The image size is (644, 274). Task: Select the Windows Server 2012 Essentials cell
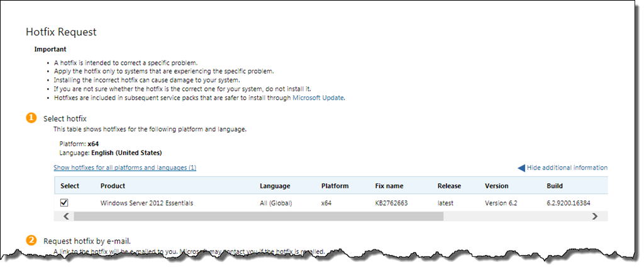click(x=147, y=203)
